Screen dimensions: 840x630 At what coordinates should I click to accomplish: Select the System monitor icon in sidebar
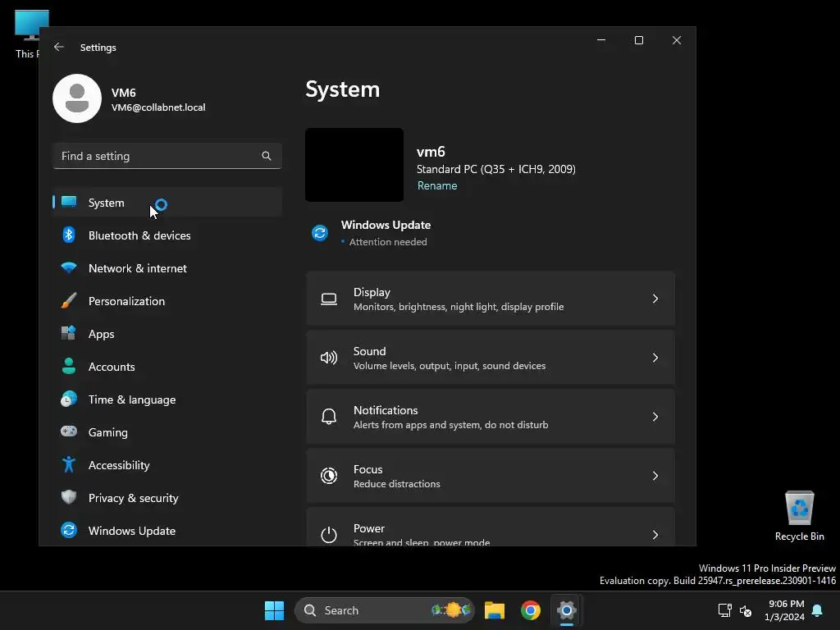click(x=69, y=202)
